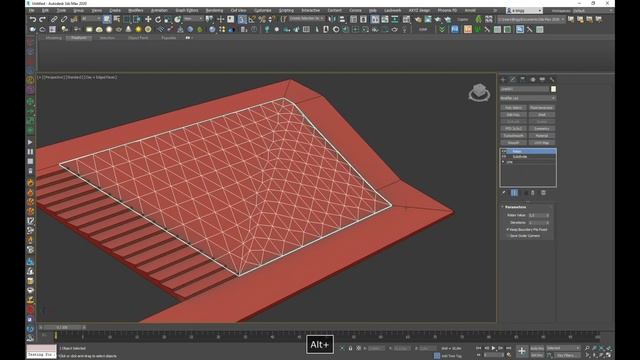The height and width of the screenshot is (360, 640).
Task: Expand the Line entry in modifier stack
Action: click(503, 162)
